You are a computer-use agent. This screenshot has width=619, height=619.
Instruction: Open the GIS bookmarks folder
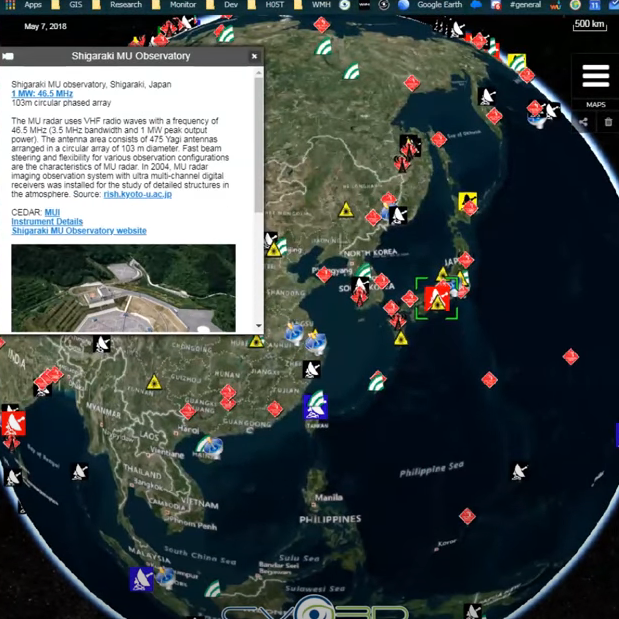coord(75,5)
